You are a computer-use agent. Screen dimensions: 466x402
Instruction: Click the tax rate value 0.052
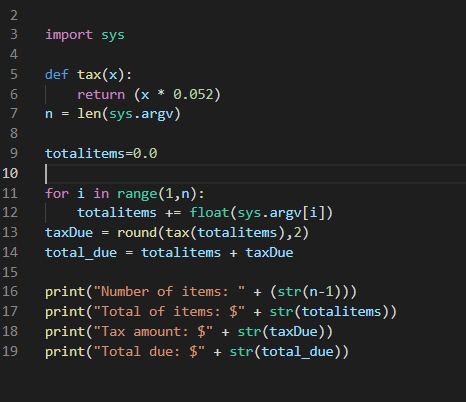coord(193,94)
